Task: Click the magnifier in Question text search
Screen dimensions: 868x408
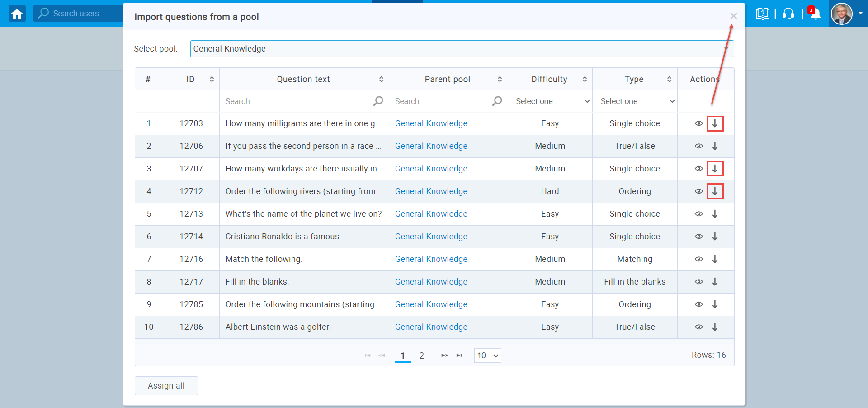Action: tap(378, 101)
